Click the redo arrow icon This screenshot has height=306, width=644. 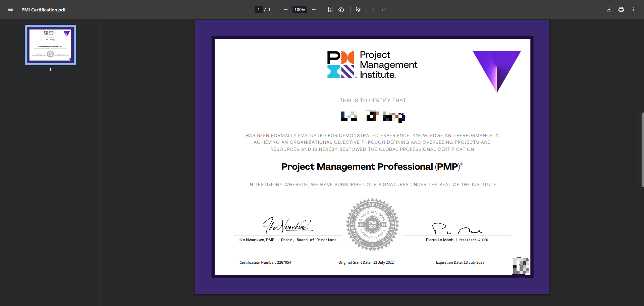click(384, 9)
